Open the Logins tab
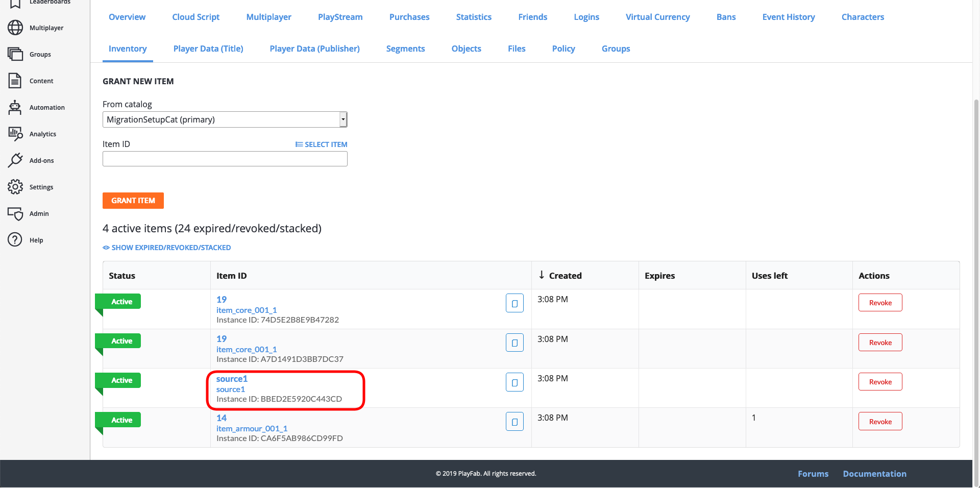980x488 pixels. point(586,17)
